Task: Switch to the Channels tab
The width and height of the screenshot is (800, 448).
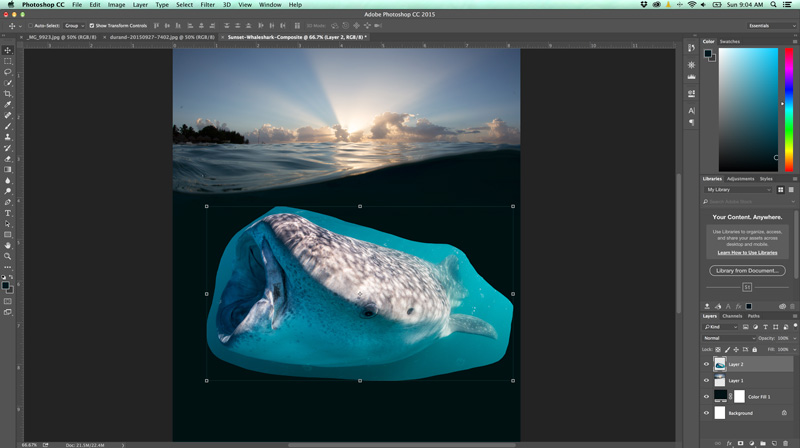Action: coord(733,316)
